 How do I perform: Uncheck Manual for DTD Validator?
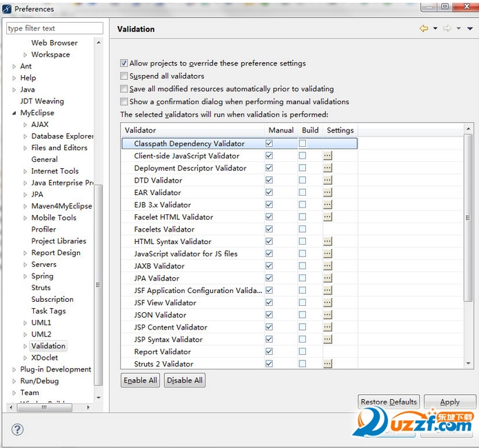tap(269, 180)
